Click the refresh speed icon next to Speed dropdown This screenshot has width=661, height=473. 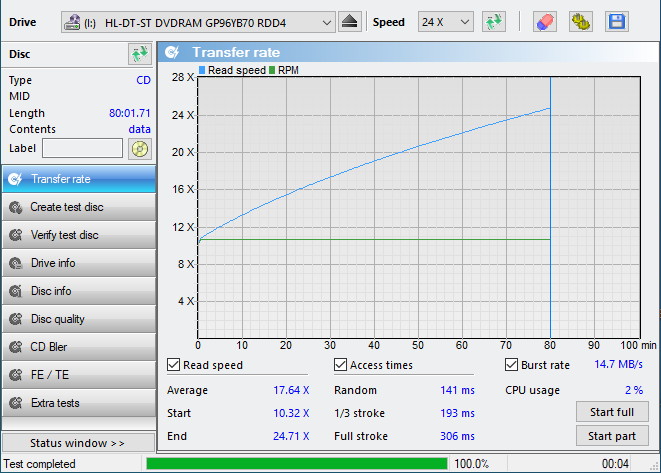(494, 22)
